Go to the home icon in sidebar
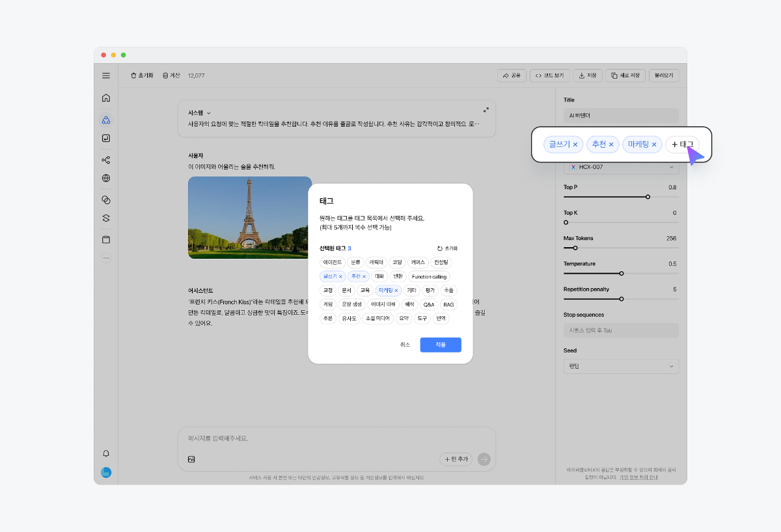Screen dimensions: 781x532 pyautogui.click(x=106, y=98)
